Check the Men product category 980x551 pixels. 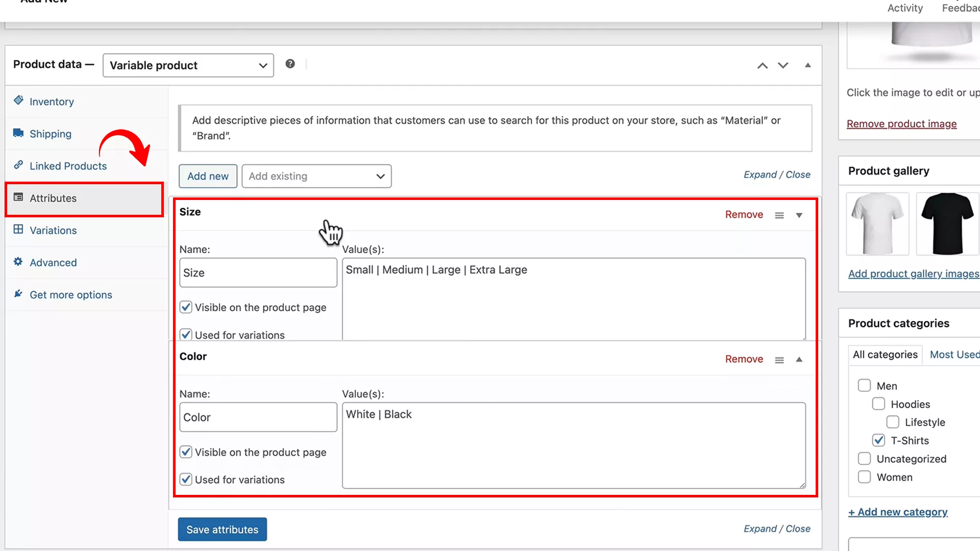coord(865,385)
